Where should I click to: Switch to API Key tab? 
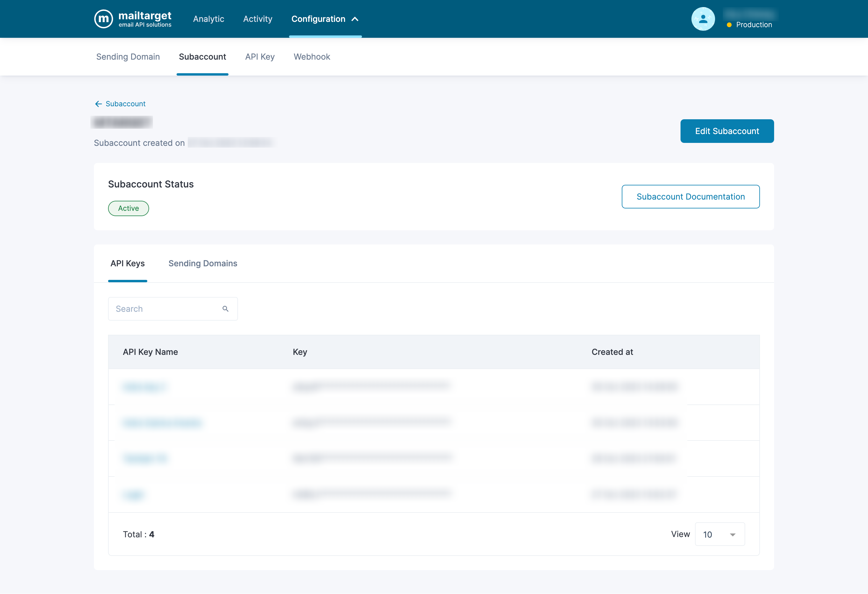(260, 57)
